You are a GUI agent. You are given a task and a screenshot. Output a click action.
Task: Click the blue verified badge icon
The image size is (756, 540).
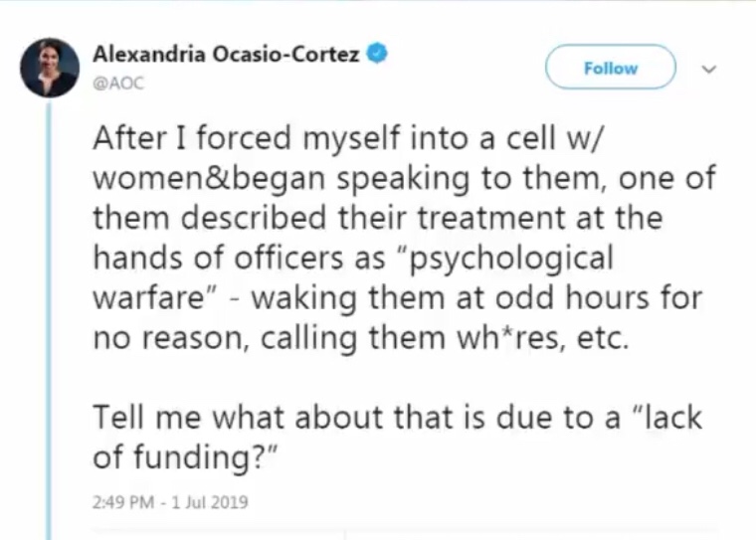(x=376, y=55)
